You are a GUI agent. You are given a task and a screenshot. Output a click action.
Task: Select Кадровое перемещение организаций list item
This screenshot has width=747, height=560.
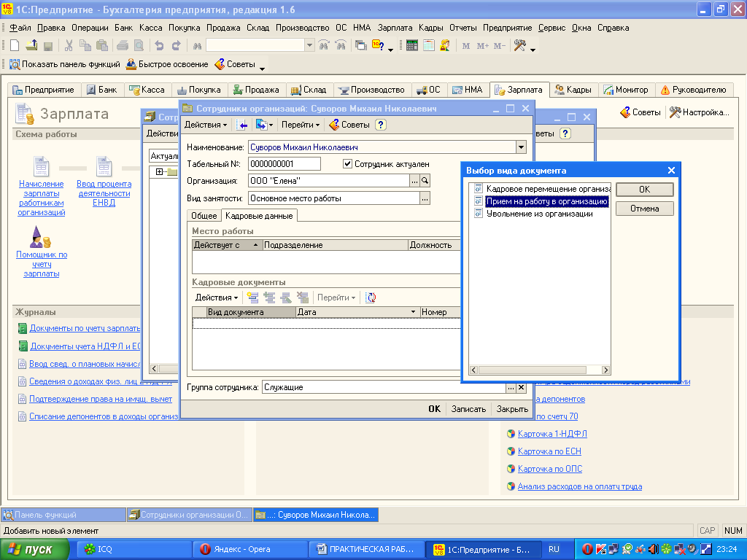[543, 189]
